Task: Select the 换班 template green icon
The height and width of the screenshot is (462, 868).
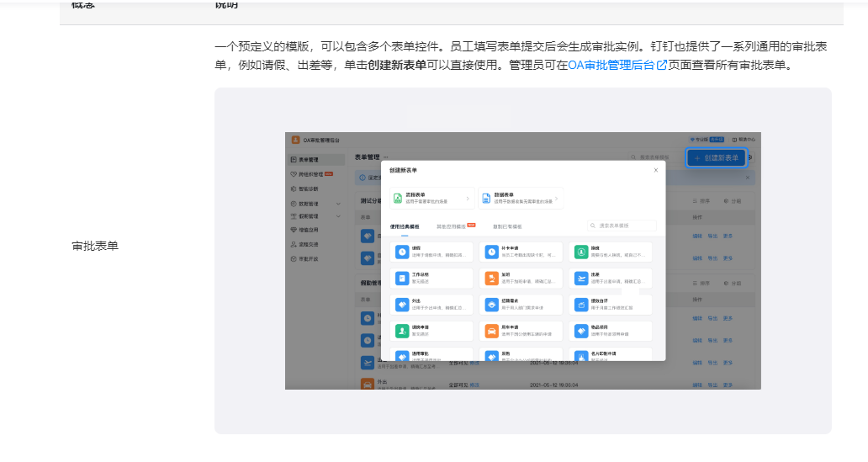Action: (580, 252)
